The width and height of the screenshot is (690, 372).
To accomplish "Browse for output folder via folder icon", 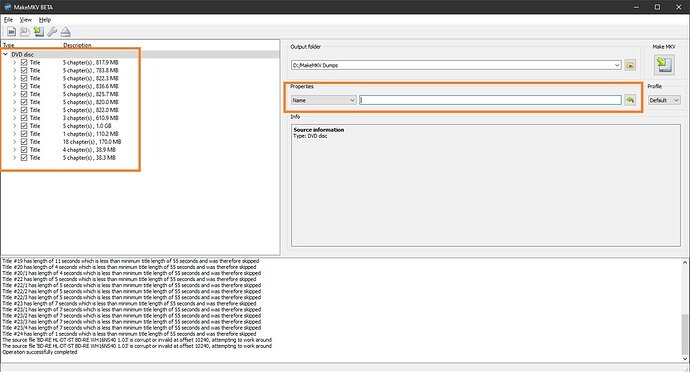I will click(x=630, y=65).
